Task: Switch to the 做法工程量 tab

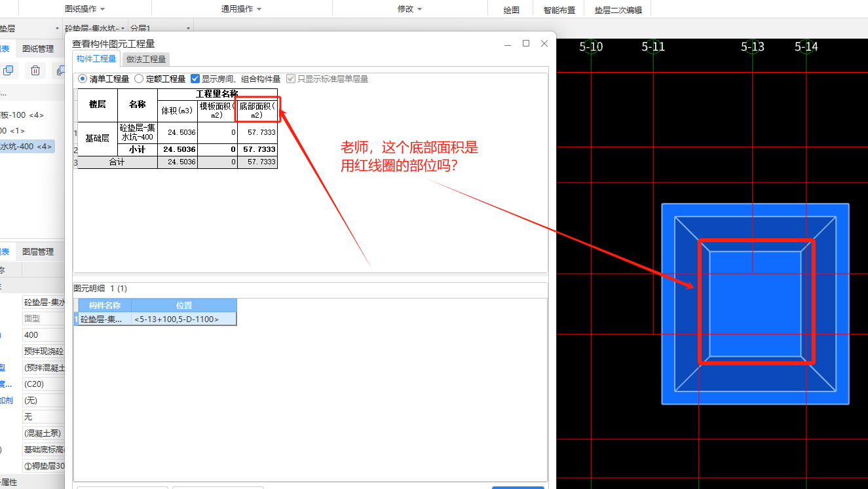Action: pos(146,59)
